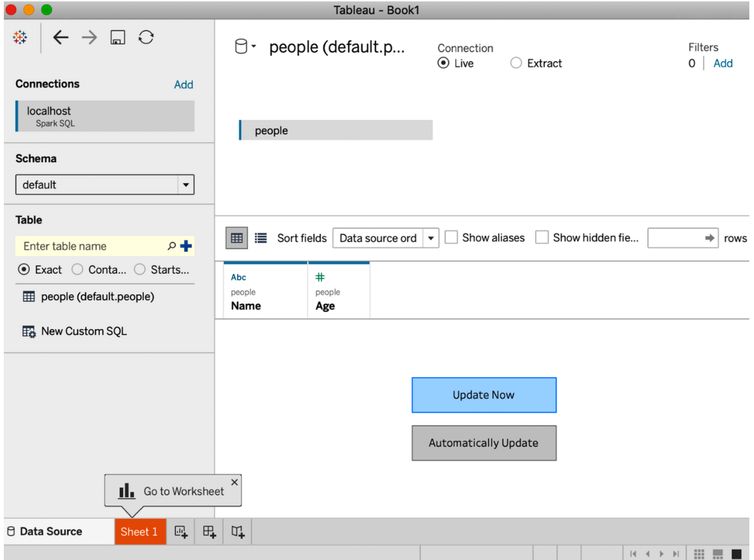754x560 pixels.
Task: Click the New Story tab icon
Action: (238, 532)
